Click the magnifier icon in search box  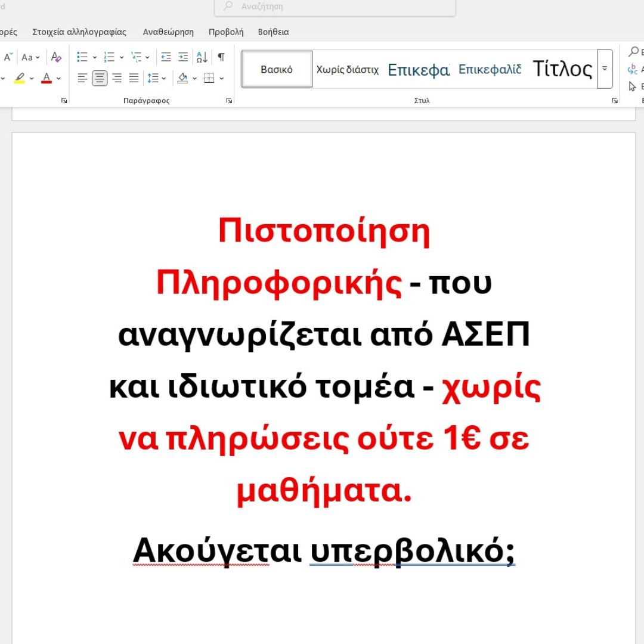pyautogui.click(x=228, y=6)
